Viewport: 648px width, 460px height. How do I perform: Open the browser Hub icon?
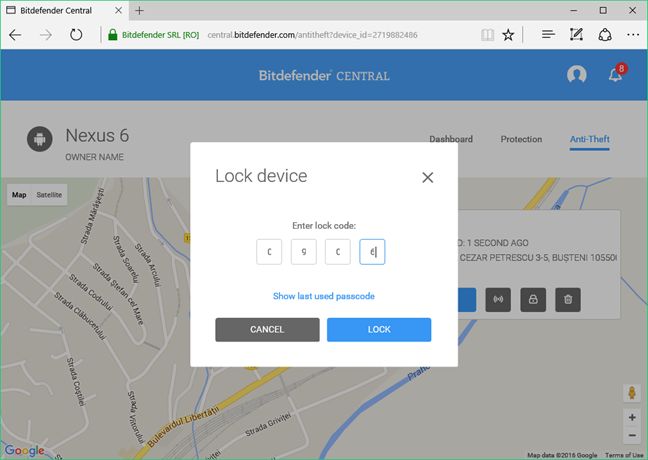[x=548, y=35]
